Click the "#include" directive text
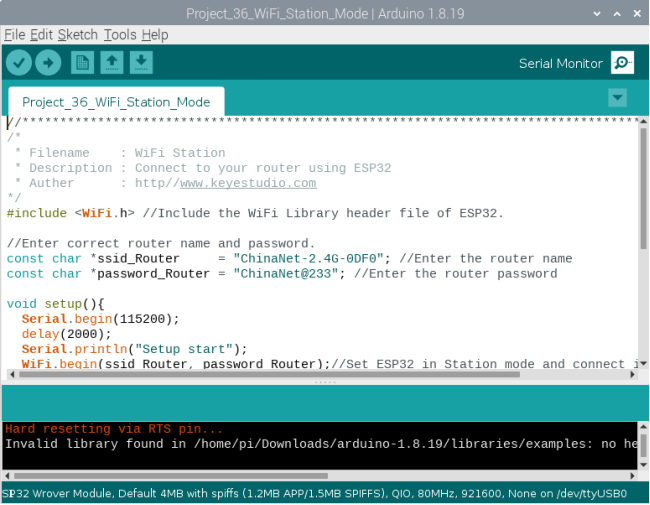The width and height of the screenshot is (650, 505). [x=36, y=213]
